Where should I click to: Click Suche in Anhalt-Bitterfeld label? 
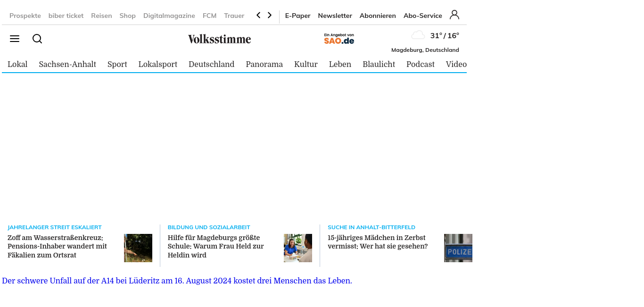(372, 227)
